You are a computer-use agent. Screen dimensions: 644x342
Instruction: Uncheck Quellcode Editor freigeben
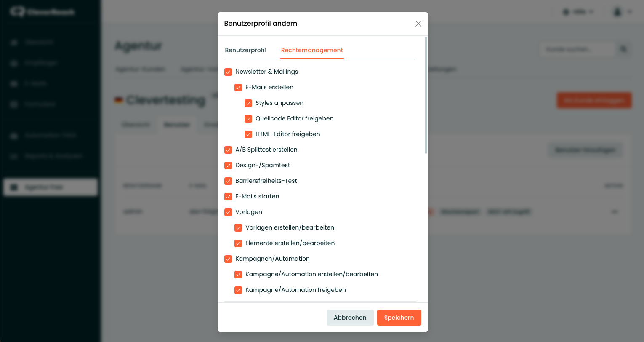(248, 119)
